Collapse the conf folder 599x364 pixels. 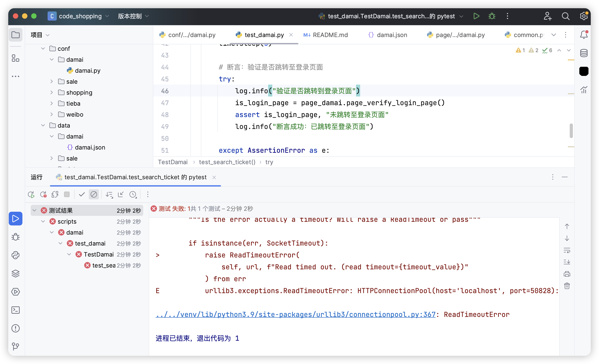click(43, 49)
